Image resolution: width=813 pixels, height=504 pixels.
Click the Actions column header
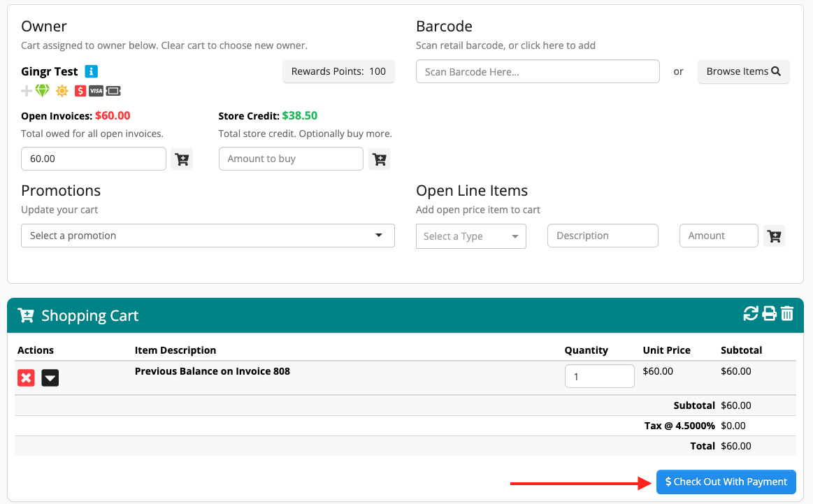35,350
